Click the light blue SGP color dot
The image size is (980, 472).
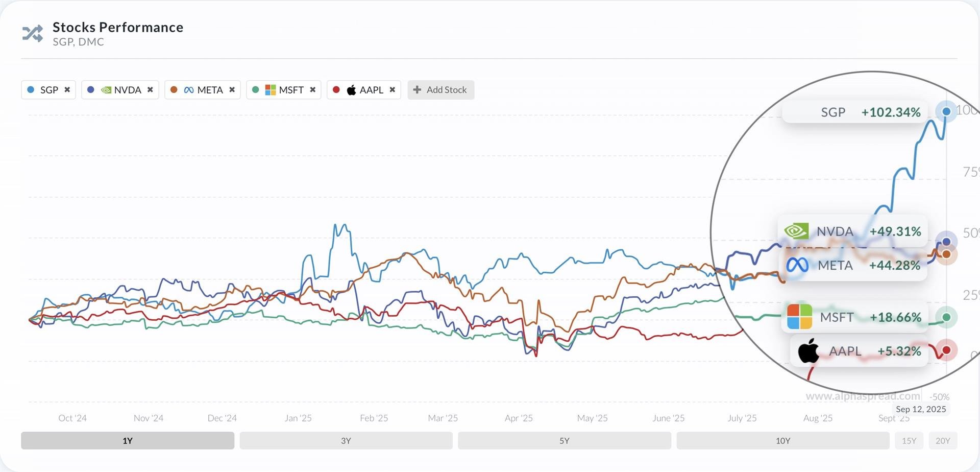(31, 89)
